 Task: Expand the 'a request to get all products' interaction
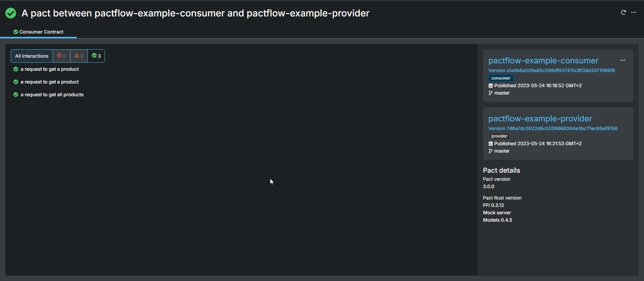[52, 95]
